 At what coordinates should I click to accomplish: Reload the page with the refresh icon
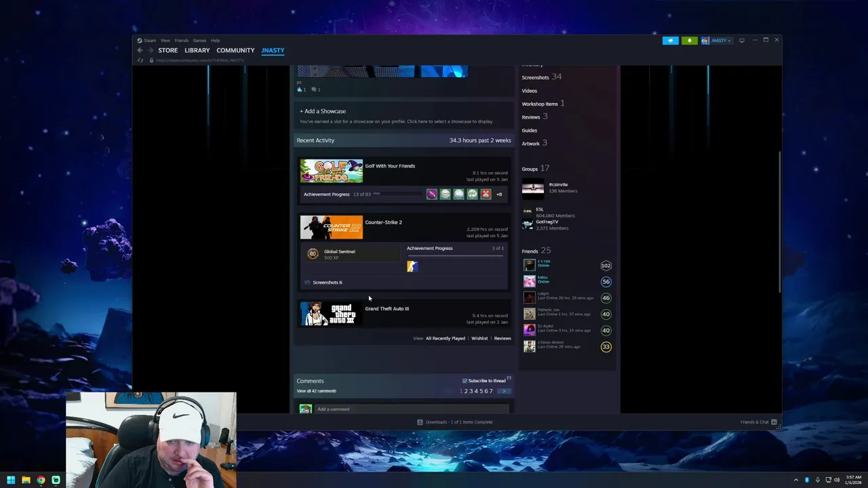click(x=140, y=60)
